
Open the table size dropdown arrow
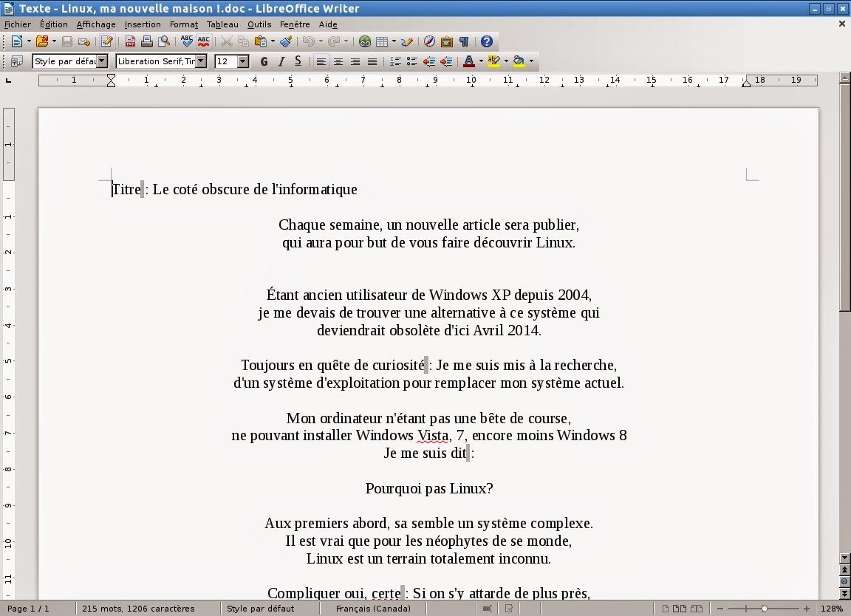coord(394,41)
